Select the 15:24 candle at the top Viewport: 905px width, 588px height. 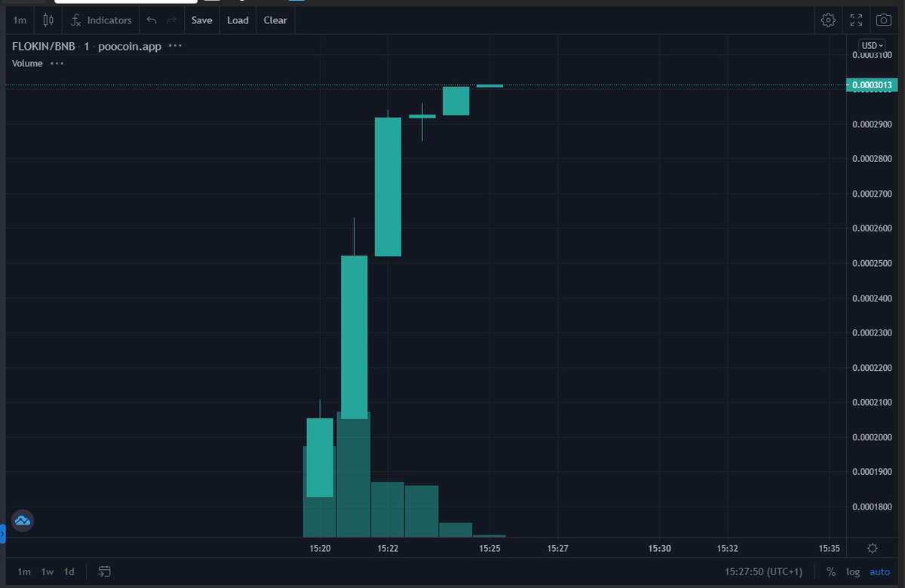click(x=456, y=101)
